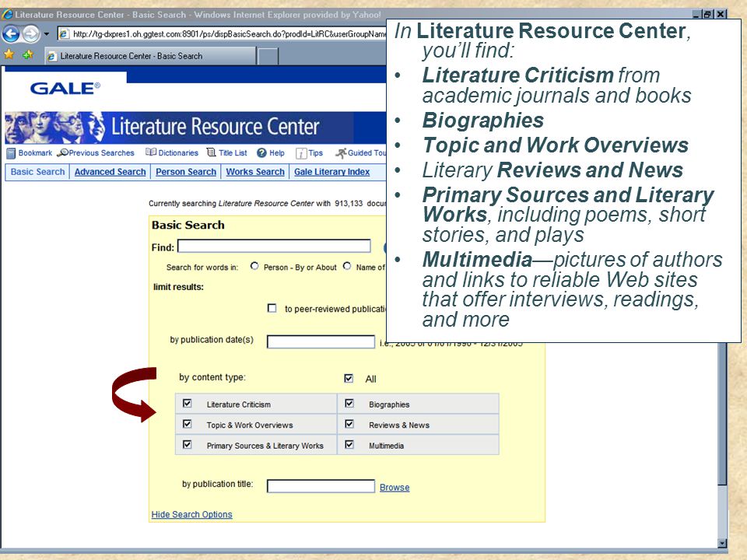Screen dimensions: 747x560
Task: Click the publication title input field
Action: click(x=321, y=486)
